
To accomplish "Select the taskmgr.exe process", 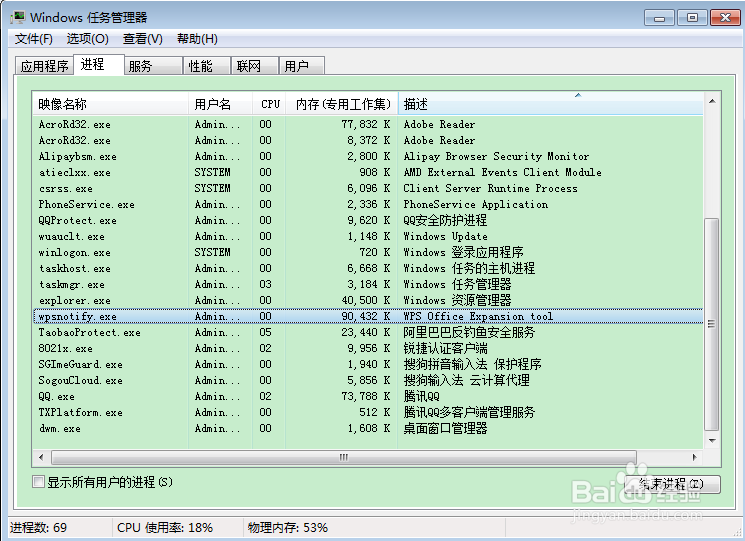I will (368, 285).
